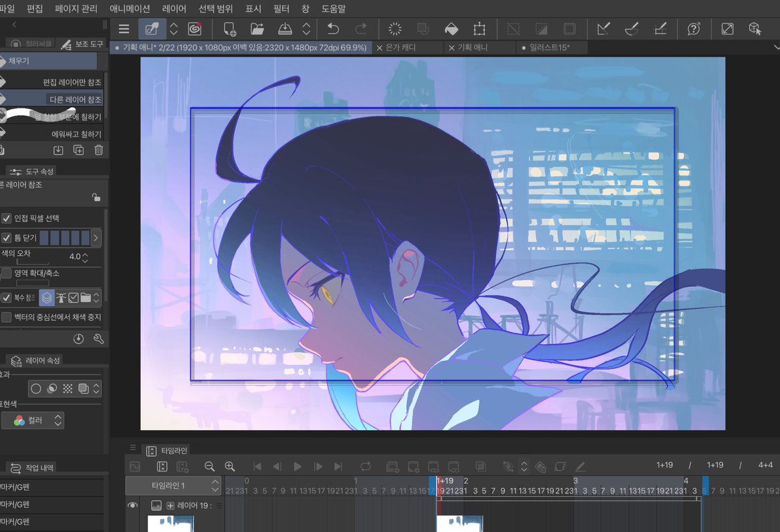Open the 필터 menu
Viewport: 780px width, 532px height.
[281, 9]
